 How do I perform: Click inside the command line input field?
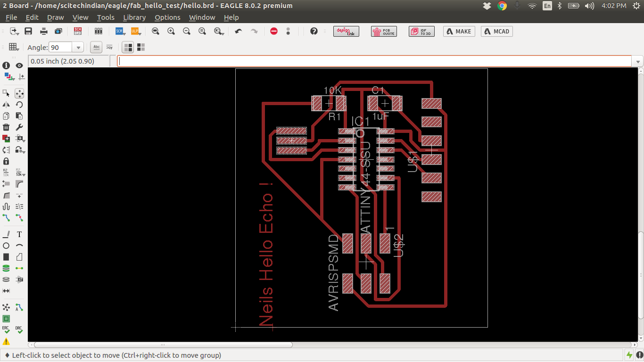click(372, 61)
